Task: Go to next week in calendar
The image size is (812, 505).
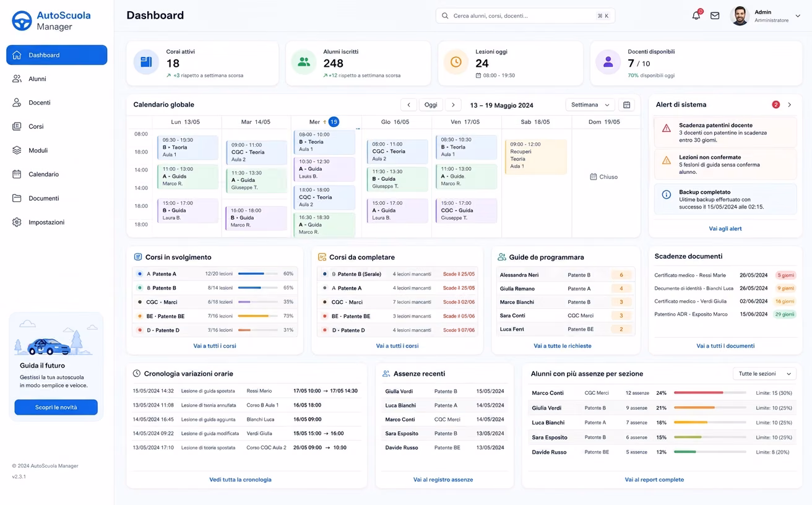Action: [x=453, y=105]
